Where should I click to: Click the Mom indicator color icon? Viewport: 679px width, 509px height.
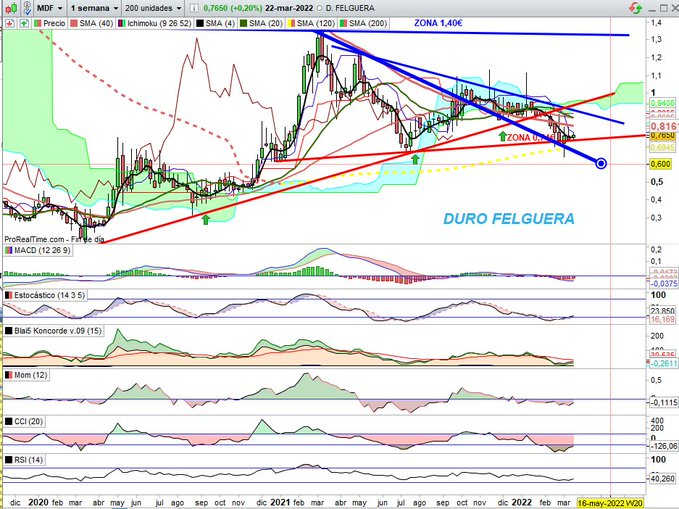pos(9,375)
